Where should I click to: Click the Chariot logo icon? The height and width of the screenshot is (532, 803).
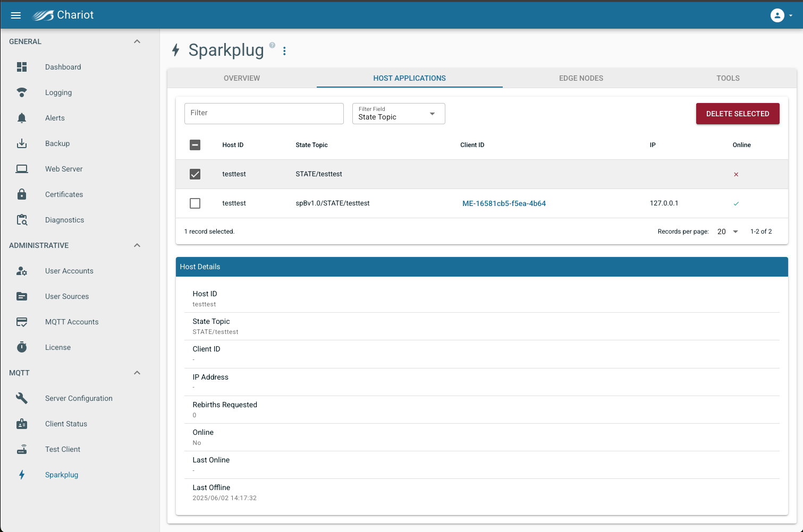(43, 15)
